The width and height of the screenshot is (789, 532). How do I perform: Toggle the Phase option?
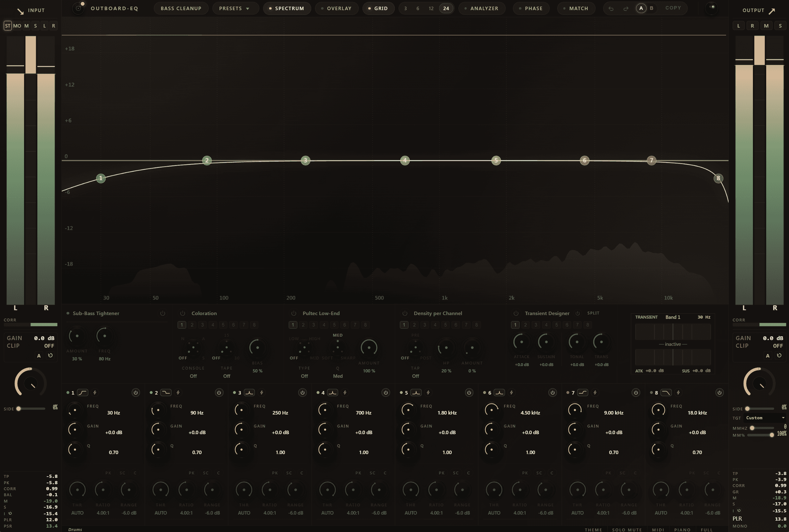pos(531,8)
